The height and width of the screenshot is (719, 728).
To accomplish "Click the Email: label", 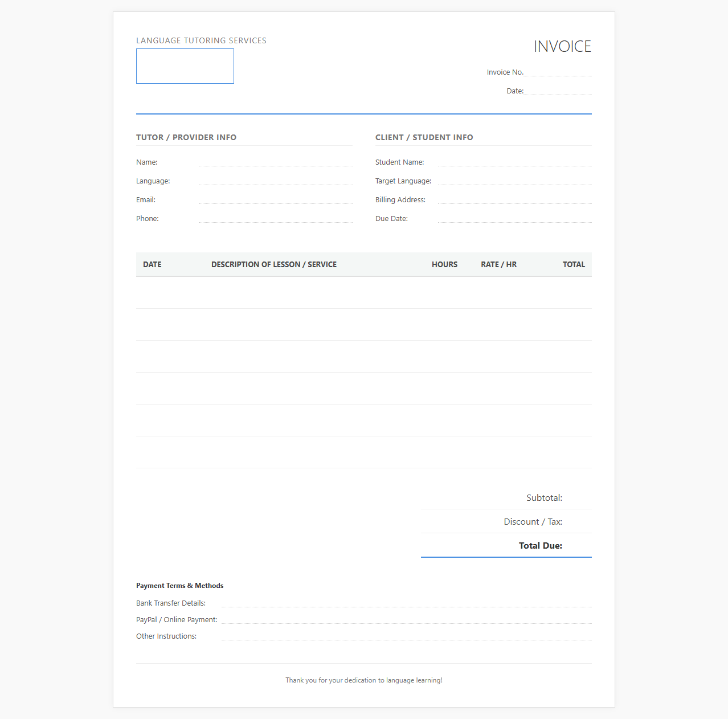I will tap(146, 200).
